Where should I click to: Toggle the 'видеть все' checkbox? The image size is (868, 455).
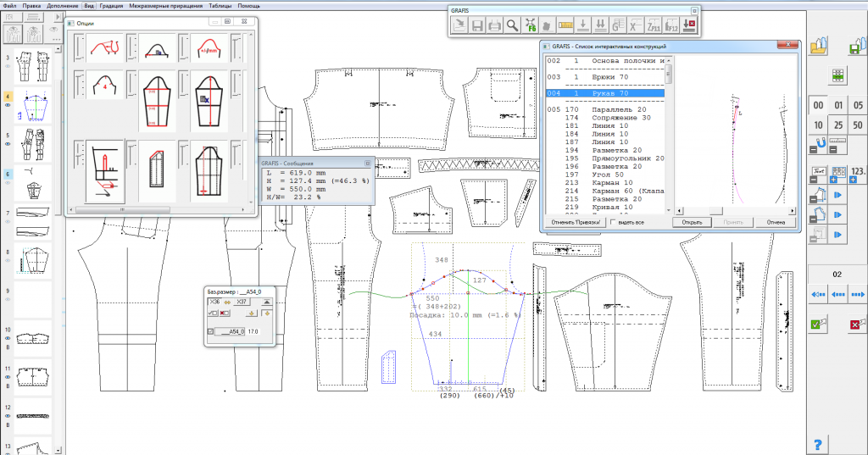point(613,222)
